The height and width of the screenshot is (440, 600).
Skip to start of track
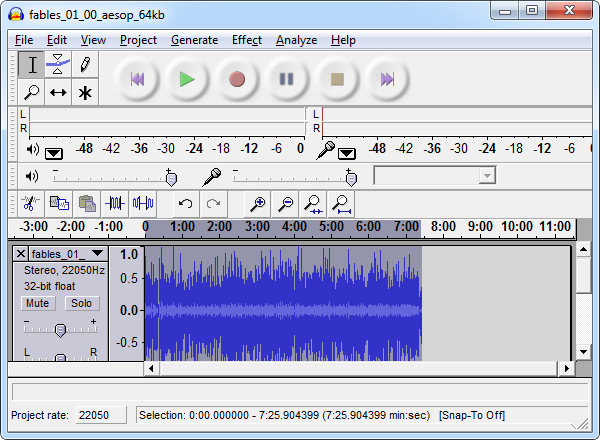coord(137,79)
